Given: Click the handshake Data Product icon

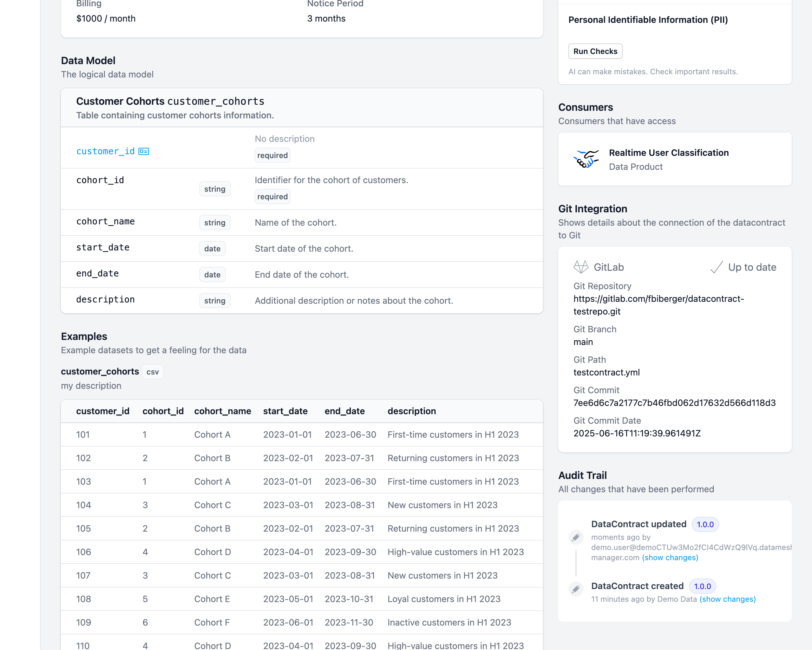Looking at the screenshot, I should click(586, 159).
